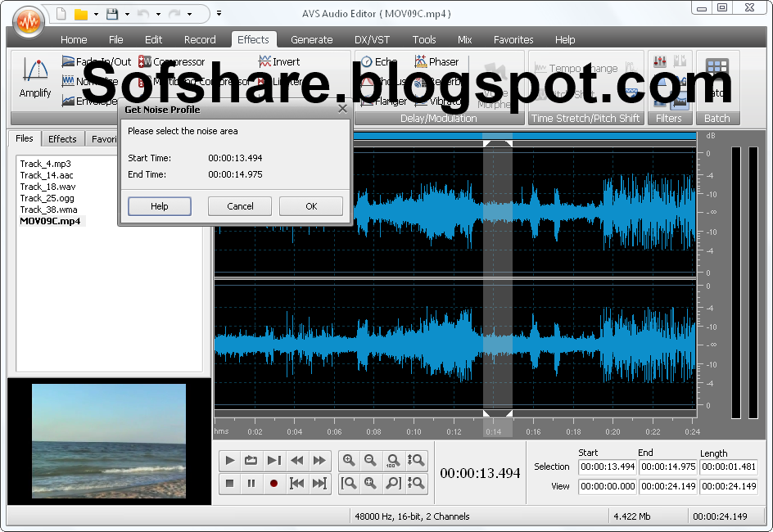
Task: Open the Phaser effect
Action: tap(436, 61)
